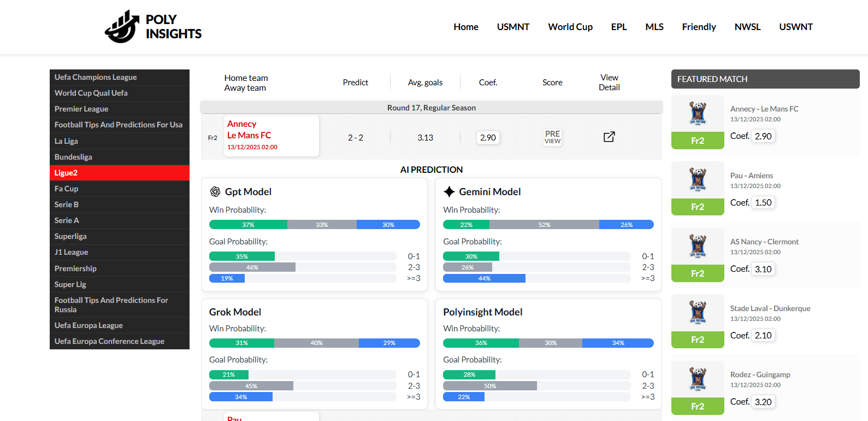Open featured match Pau - Amiens
Screen dimensions: 868x421
click(x=752, y=176)
